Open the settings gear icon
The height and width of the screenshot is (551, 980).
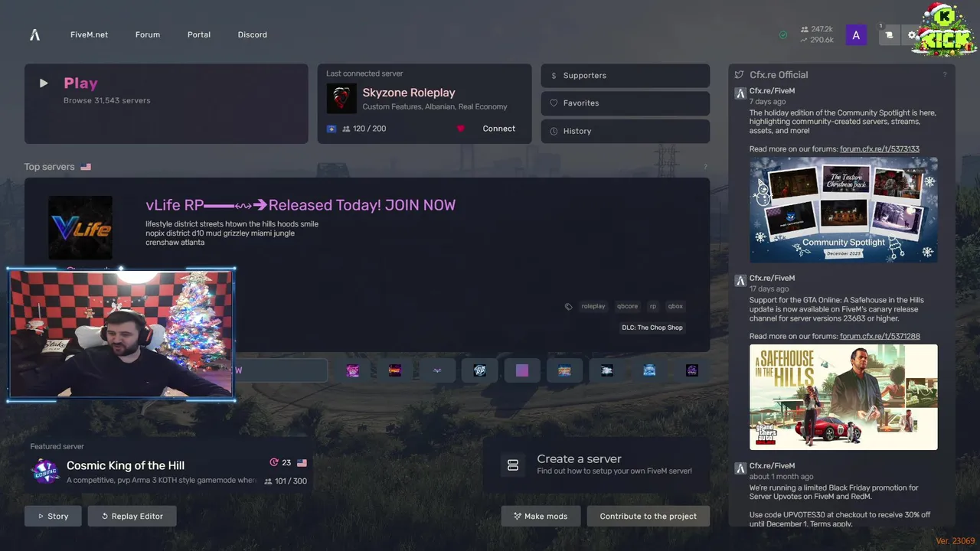point(911,34)
